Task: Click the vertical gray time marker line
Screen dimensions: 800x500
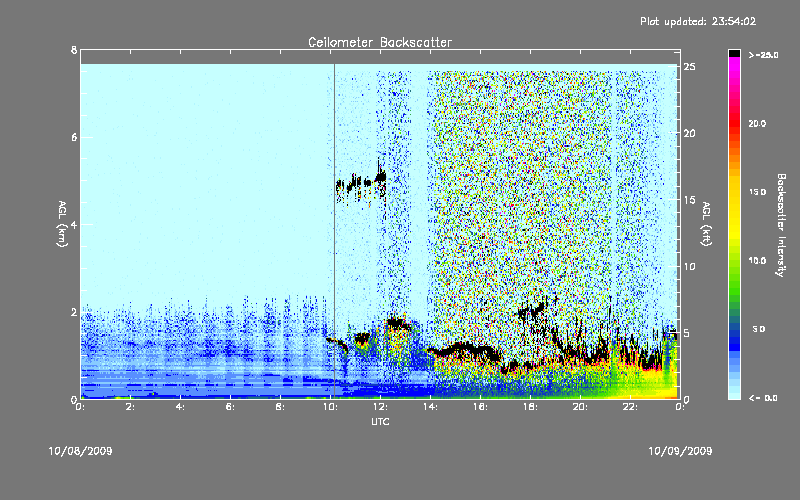Action: pyautogui.click(x=334, y=230)
